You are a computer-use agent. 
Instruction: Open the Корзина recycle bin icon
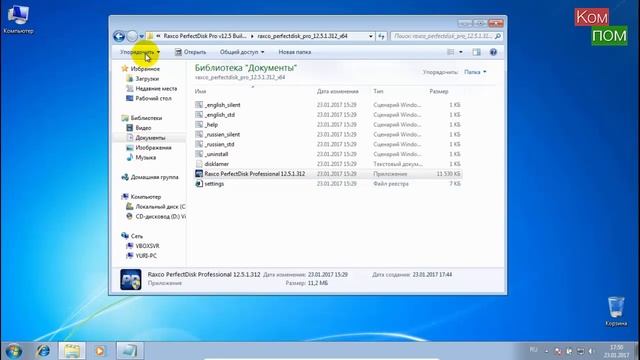click(616, 312)
